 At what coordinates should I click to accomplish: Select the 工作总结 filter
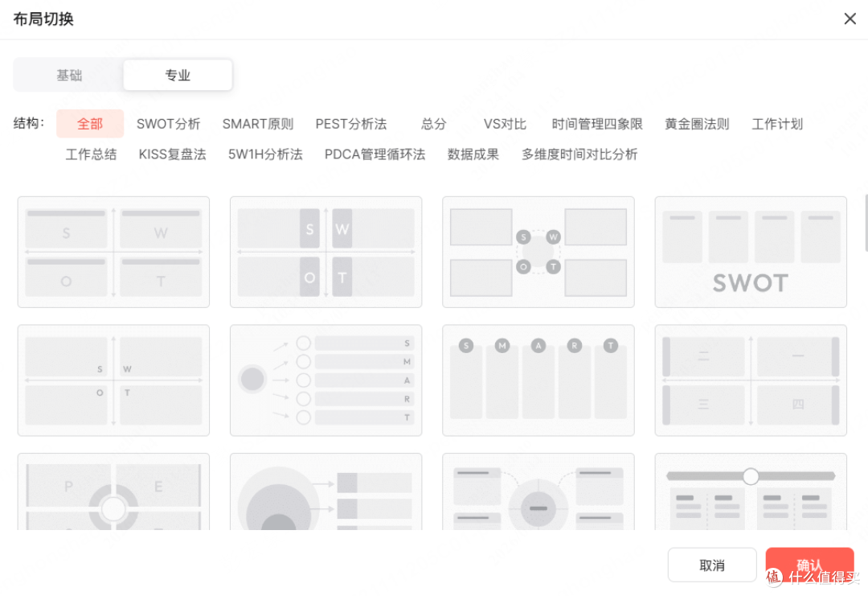point(91,154)
